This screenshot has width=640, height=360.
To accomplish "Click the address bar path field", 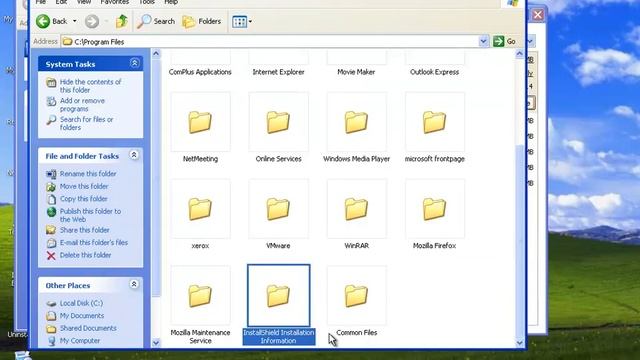I will point(270,42).
